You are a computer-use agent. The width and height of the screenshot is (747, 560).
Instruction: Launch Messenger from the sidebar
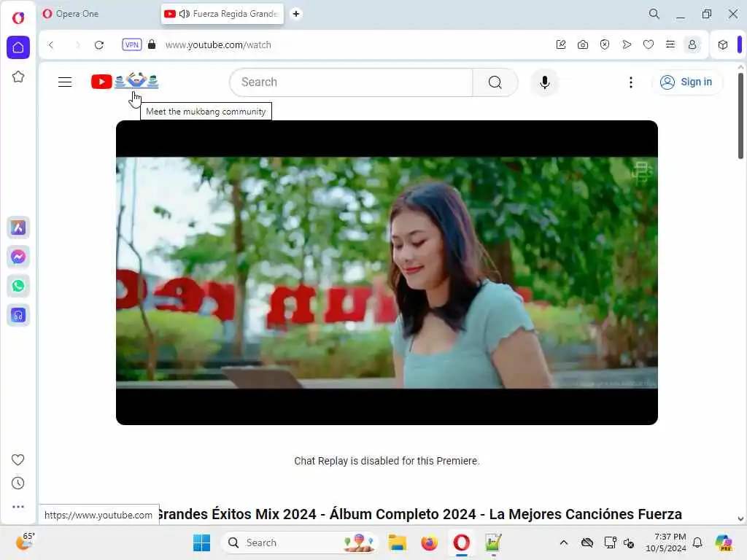18,257
